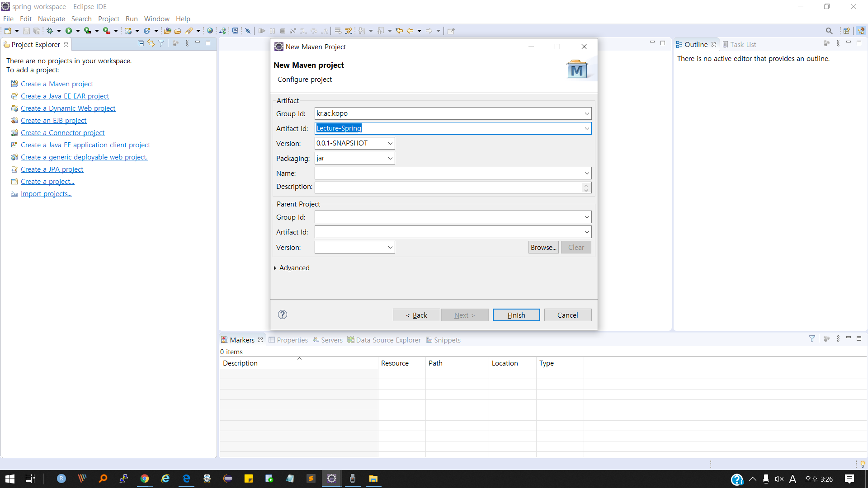Click the help question mark in dialog
Viewport: 868px width, 488px height.
283,314
